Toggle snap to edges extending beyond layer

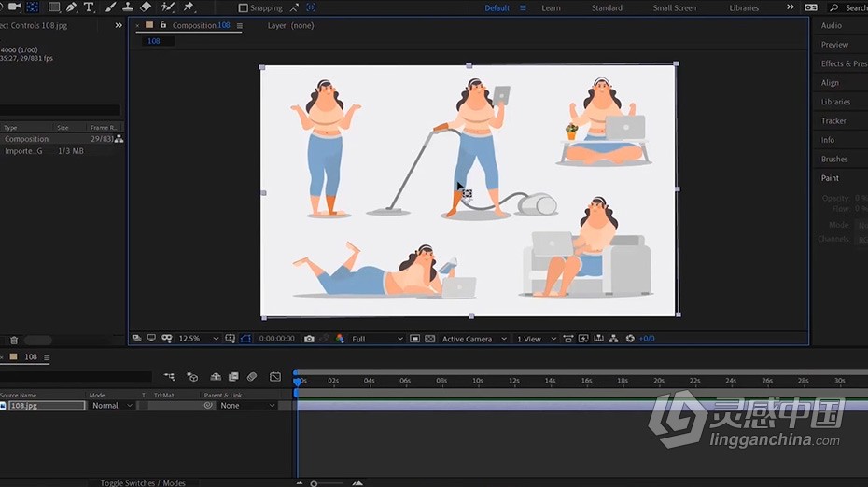click(294, 7)
